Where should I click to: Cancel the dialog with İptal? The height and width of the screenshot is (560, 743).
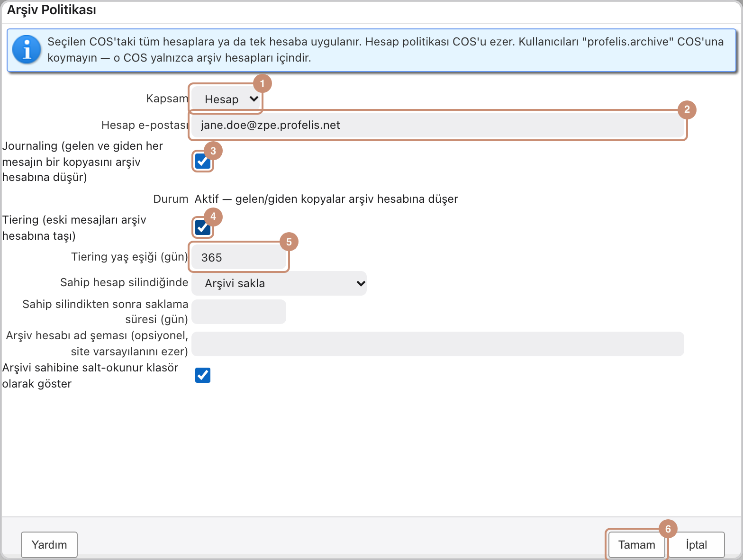point(697,545)
